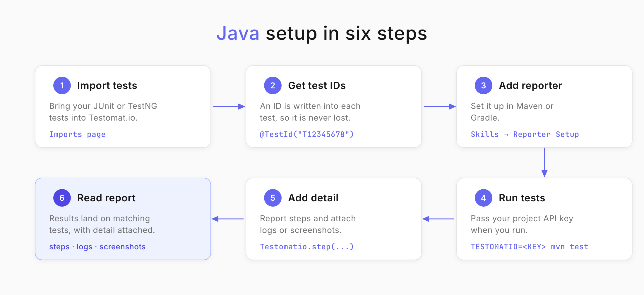This screenshot has width=644, height=295.
Task: Click 'Results land on matching' description
Action: 100,218
